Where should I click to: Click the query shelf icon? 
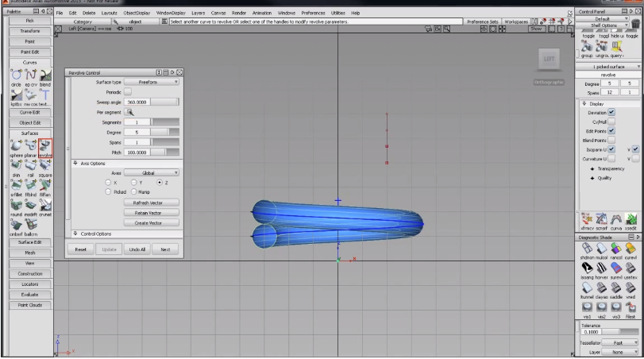[x=616, y=47]
